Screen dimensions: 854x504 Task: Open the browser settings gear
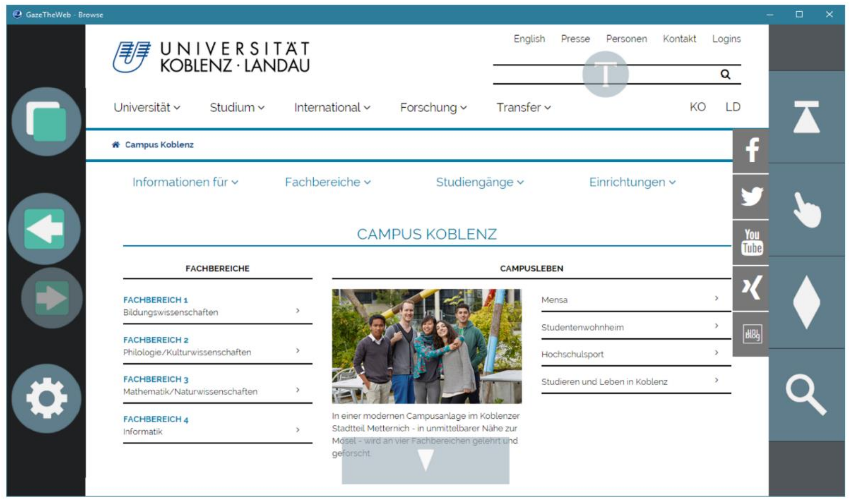pos(46,398)
